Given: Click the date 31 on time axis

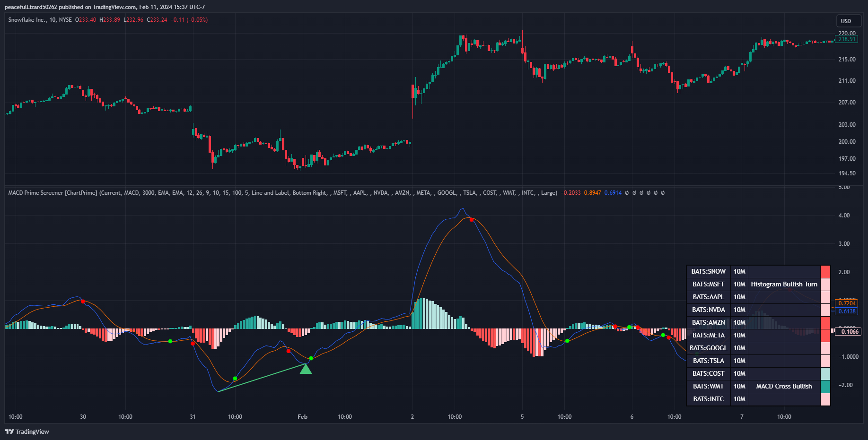Looking at the screenshot, I should 193,417.
